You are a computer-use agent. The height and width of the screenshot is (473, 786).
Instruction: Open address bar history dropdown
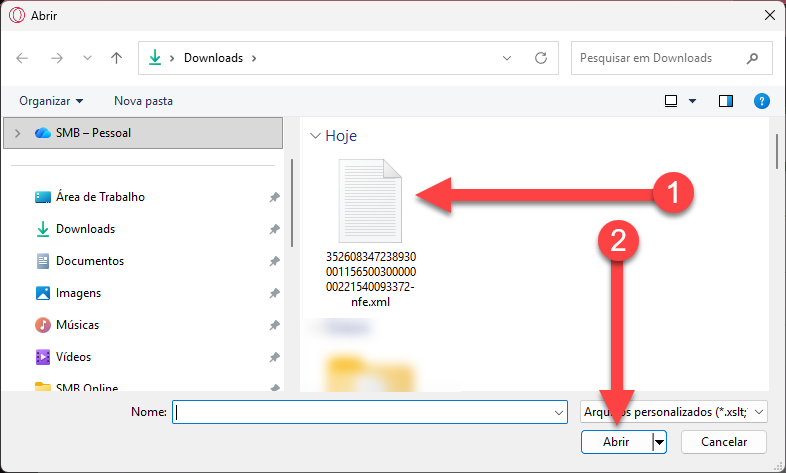click(x=507, y=58)
